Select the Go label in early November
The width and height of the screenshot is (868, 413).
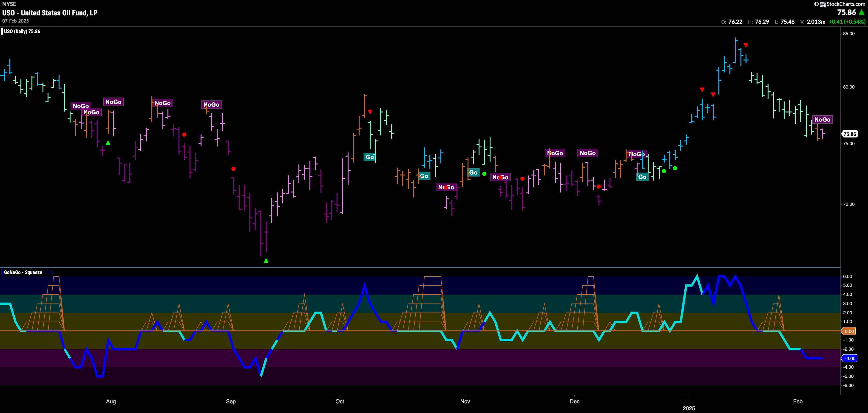click(x=473, y=173)
